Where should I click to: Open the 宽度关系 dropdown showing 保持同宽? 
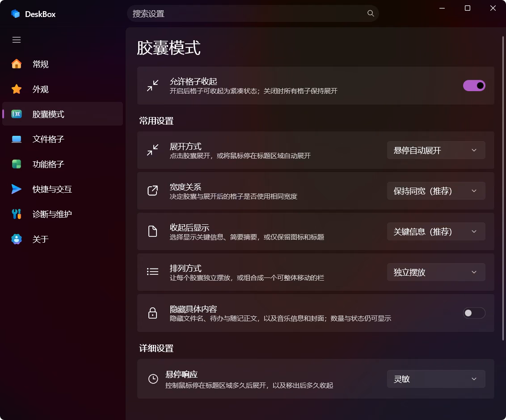tap(436, 191)
